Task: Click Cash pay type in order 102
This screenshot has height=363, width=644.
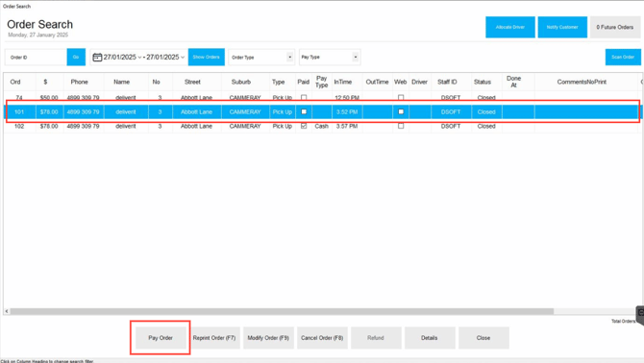Action: click(322, 127)
